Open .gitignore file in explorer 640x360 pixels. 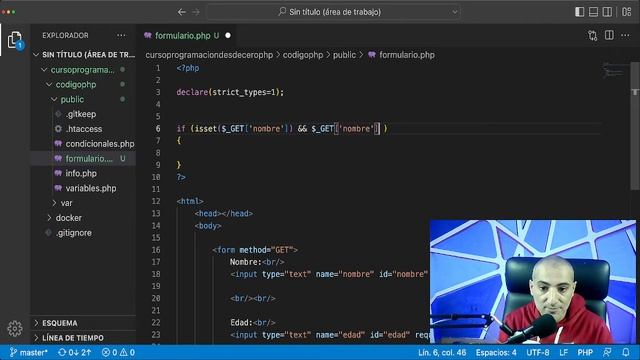tap(73, 233)
